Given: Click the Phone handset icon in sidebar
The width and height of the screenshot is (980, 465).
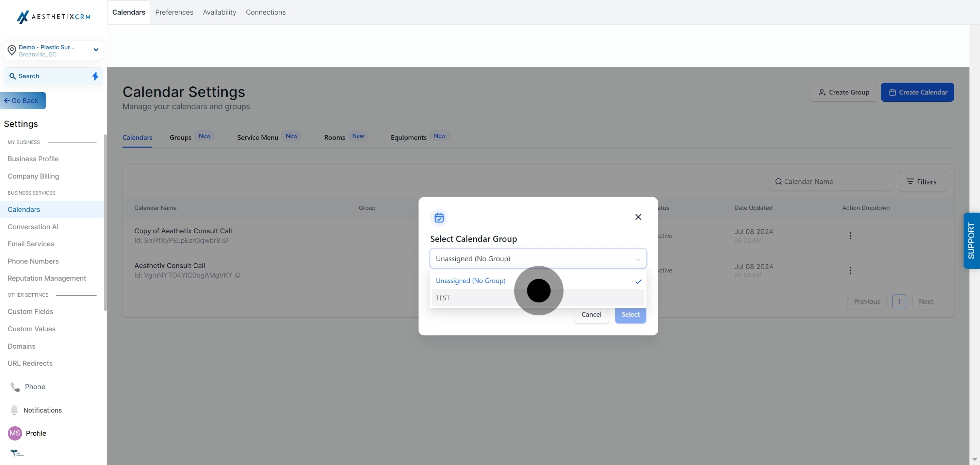Looking at the screenshot, I should coord(15,387).
